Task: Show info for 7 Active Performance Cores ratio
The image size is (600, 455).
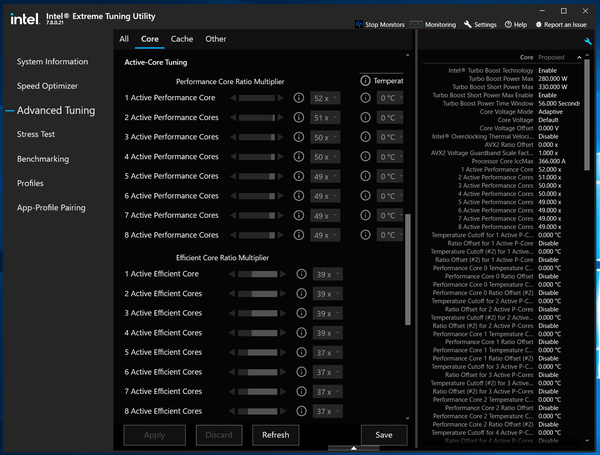Action: pyautogui.click(x=298, y=215)
